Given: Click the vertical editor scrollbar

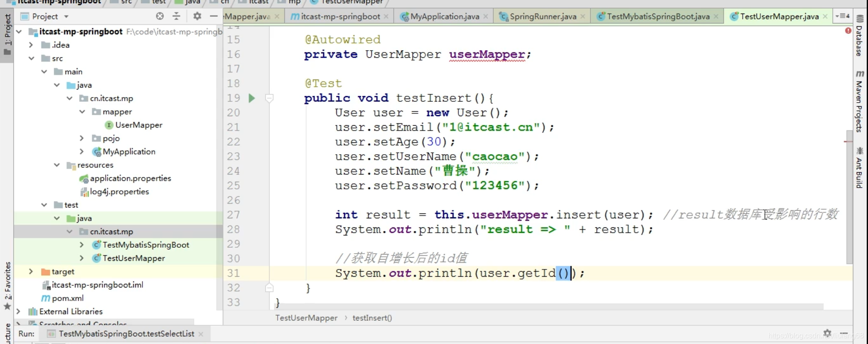Looking at the screenshot, I should click(849, 197).
